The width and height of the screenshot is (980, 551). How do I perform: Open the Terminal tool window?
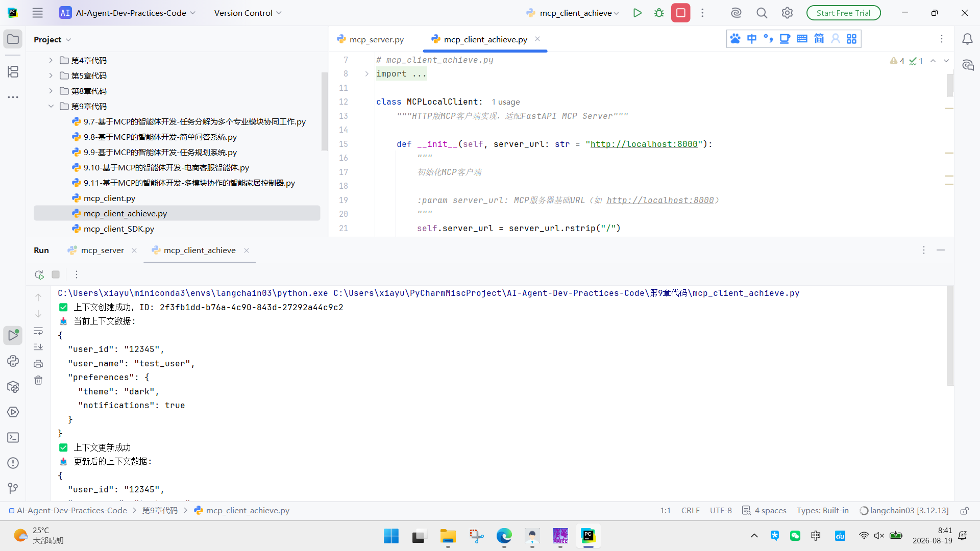click(13, 438)
